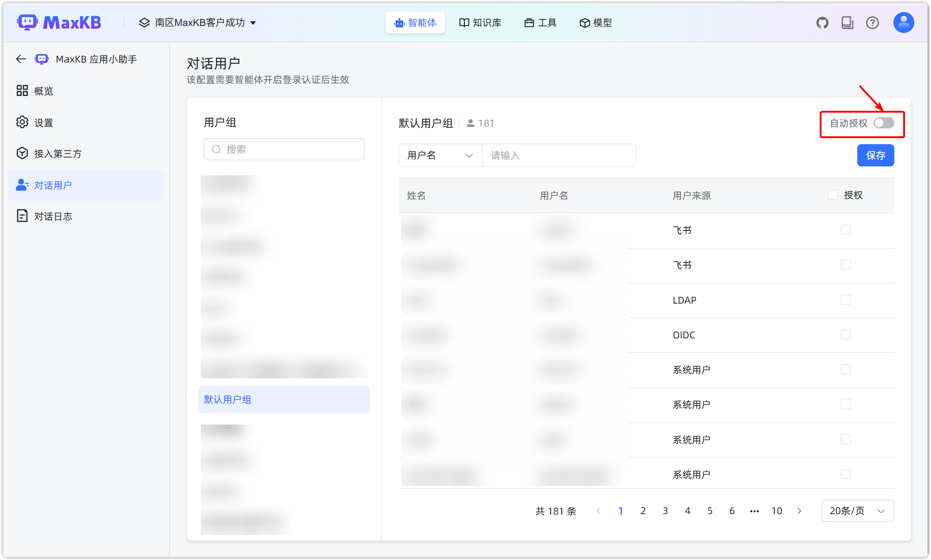The image size is (931, 560).
Task: Open the 20条/页 page size dropdown
Action: pos(857,510)
